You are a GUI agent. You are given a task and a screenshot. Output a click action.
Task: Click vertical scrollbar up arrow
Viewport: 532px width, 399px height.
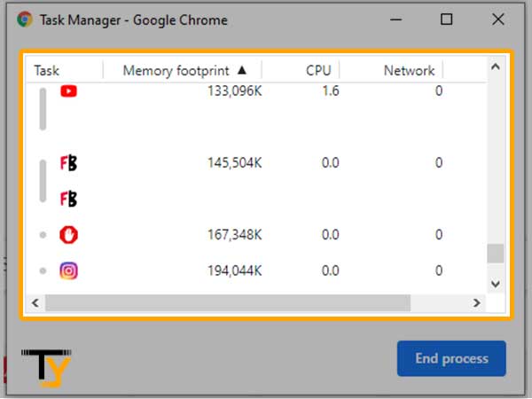tap(496, 66)
